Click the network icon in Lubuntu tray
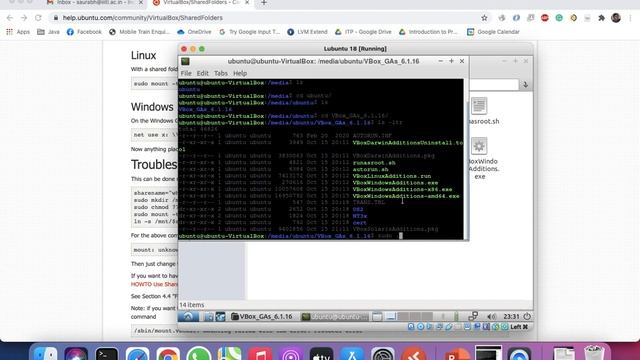This screenshot has width=640, height=360. pos(473,316)
